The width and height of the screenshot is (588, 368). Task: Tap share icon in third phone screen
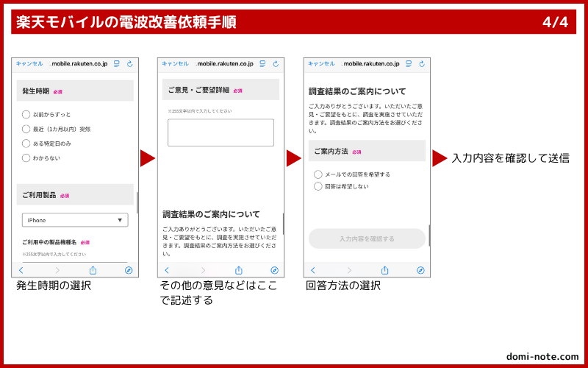click(x=384, y=270)
